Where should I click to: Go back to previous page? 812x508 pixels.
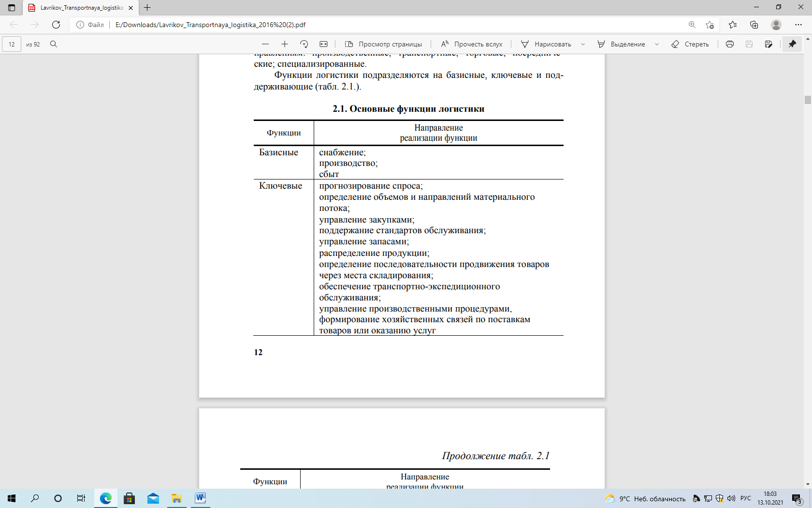14,25
